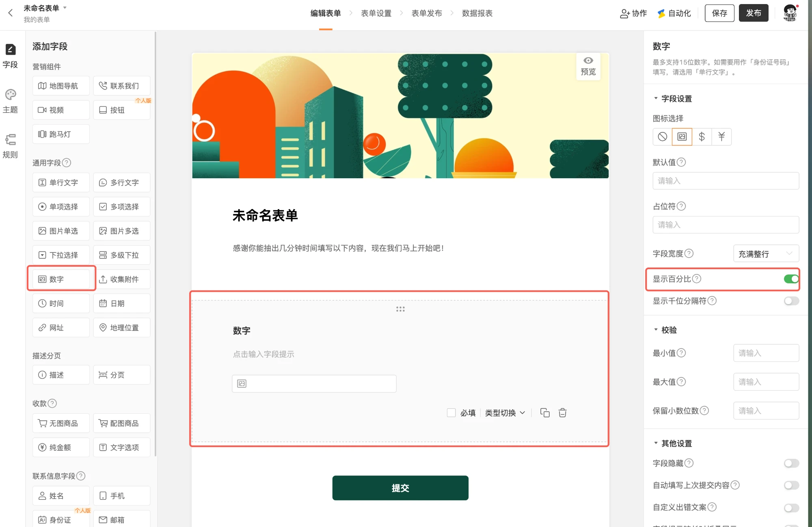Add a 多项选择 multiple choice field
Viewport: 812px width, 527px height.
tap(122, 207)
